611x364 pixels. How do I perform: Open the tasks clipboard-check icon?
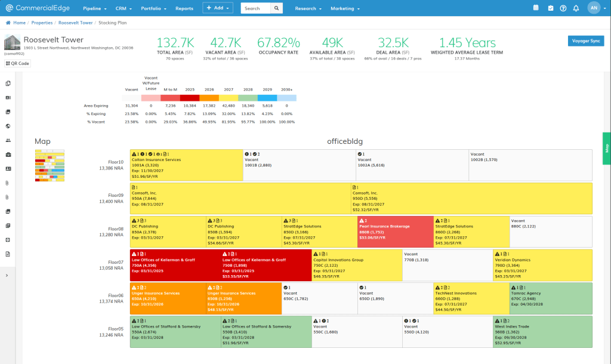[x=551, y=8]
